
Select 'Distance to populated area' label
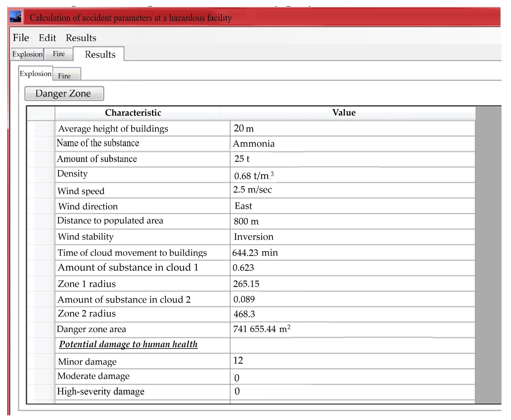click(142, 221)
